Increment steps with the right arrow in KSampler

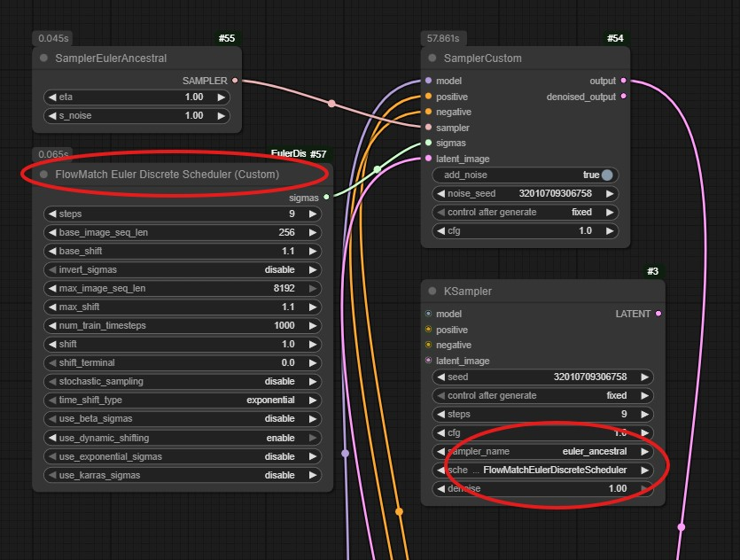pyautogui.click(x=643, y=414)
